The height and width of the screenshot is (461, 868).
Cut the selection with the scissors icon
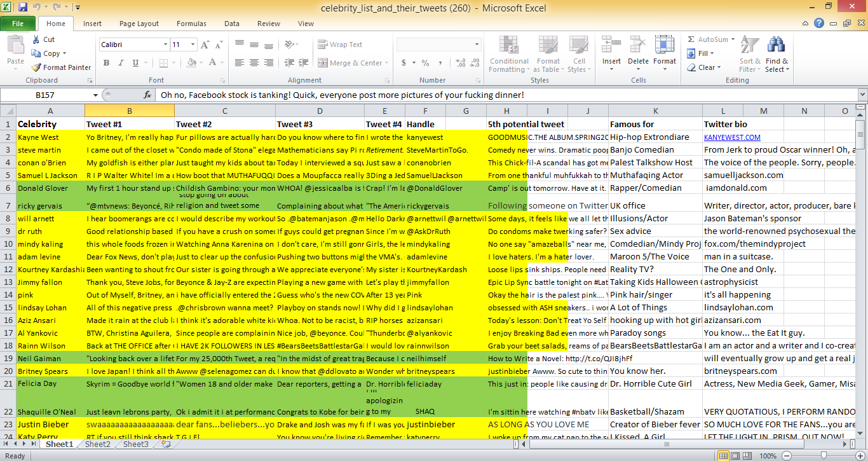36,39
